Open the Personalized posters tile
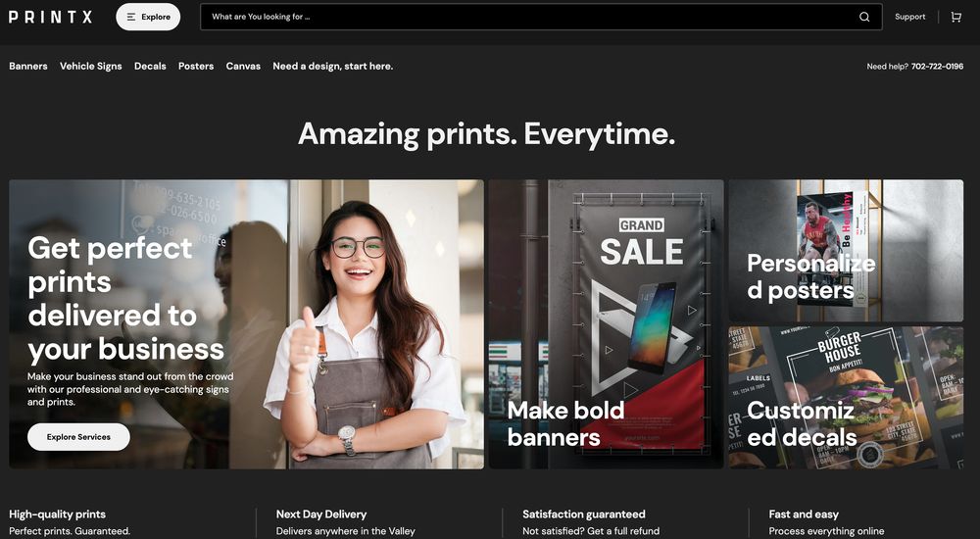 pos(846,251)
